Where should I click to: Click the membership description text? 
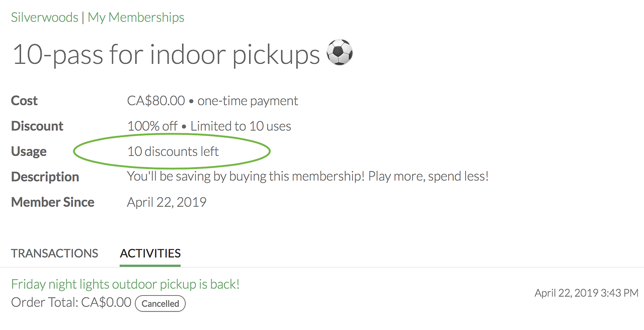click(307, 177)
